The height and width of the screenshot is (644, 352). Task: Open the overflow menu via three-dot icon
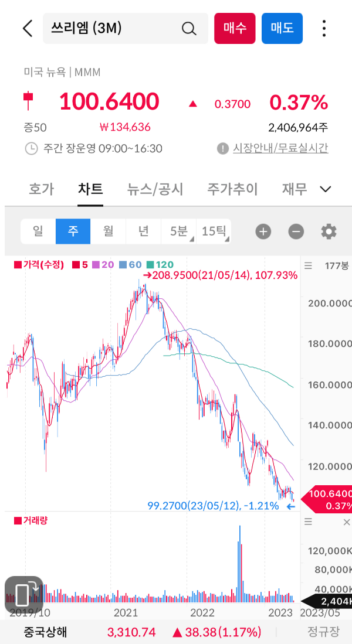point(324,28)
